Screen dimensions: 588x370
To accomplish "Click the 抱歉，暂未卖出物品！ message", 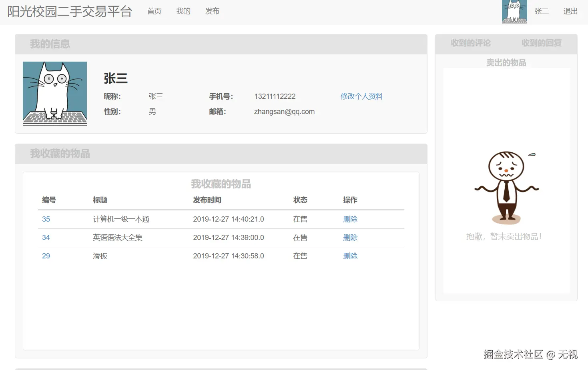I will pos(504,237).
